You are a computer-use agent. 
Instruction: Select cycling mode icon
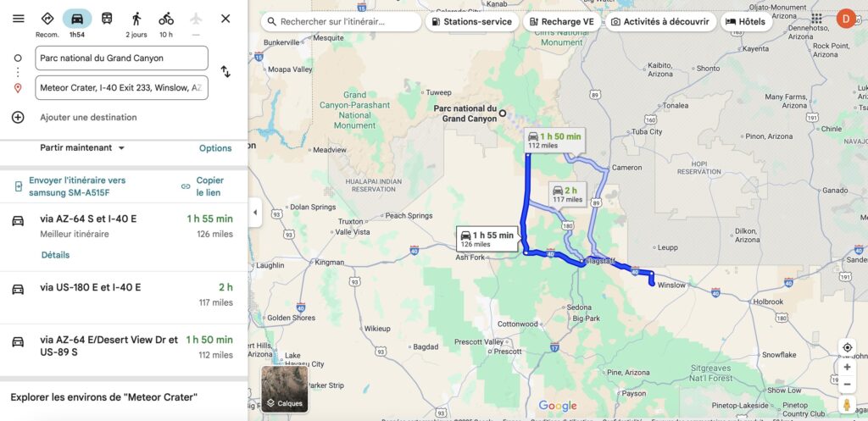(166, 19)
